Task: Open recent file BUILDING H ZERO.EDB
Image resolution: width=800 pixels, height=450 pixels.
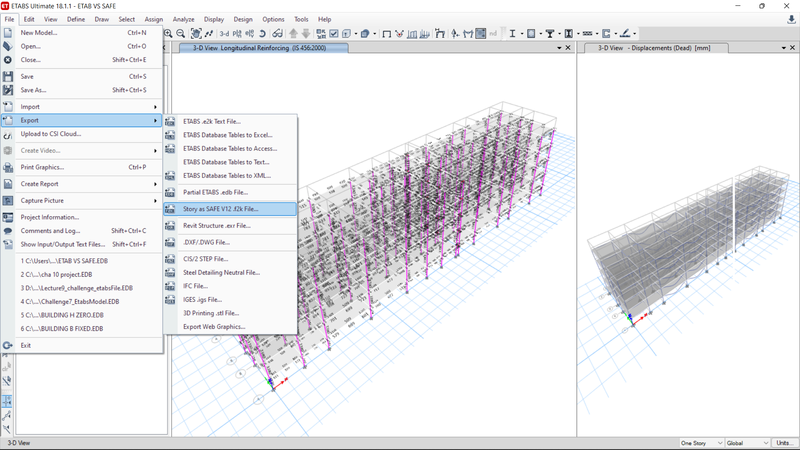Action: pyautogui.click(x=82, y=315)
